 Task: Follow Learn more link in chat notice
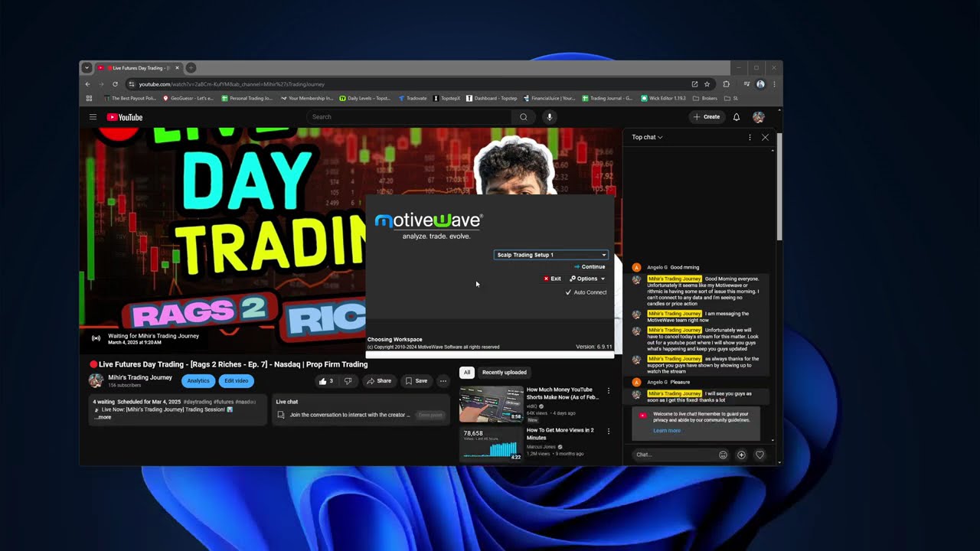666,431
